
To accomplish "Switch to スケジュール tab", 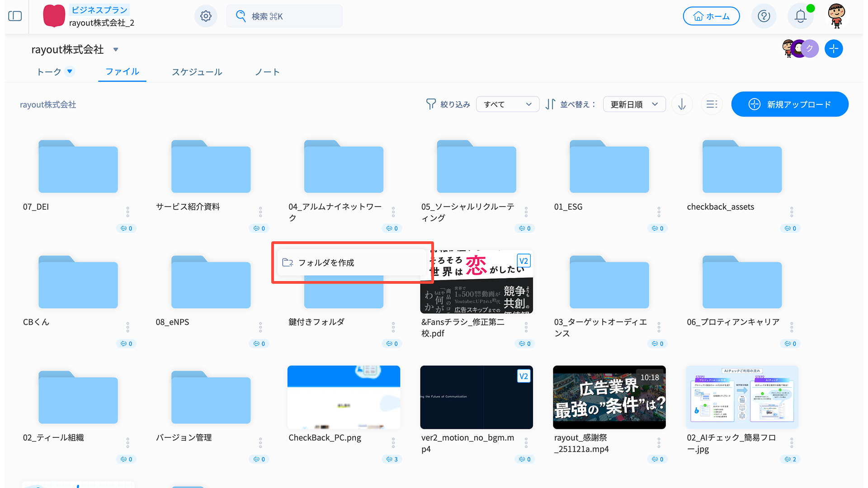I will (x=197, y=72).
